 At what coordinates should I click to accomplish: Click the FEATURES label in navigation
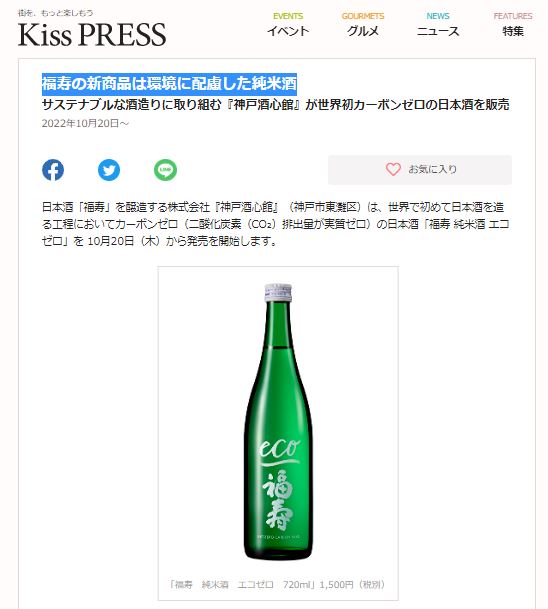pyautogui.click(x=513, y=16)
